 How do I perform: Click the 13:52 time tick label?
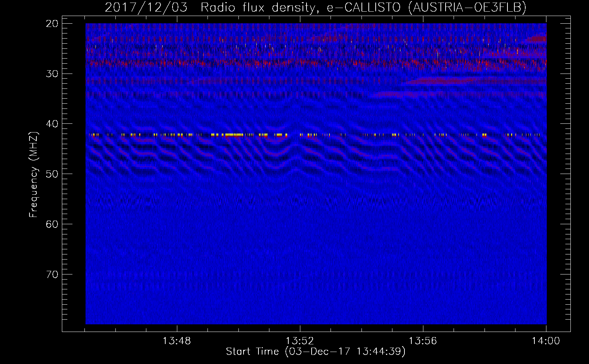[x=300, y=341]
